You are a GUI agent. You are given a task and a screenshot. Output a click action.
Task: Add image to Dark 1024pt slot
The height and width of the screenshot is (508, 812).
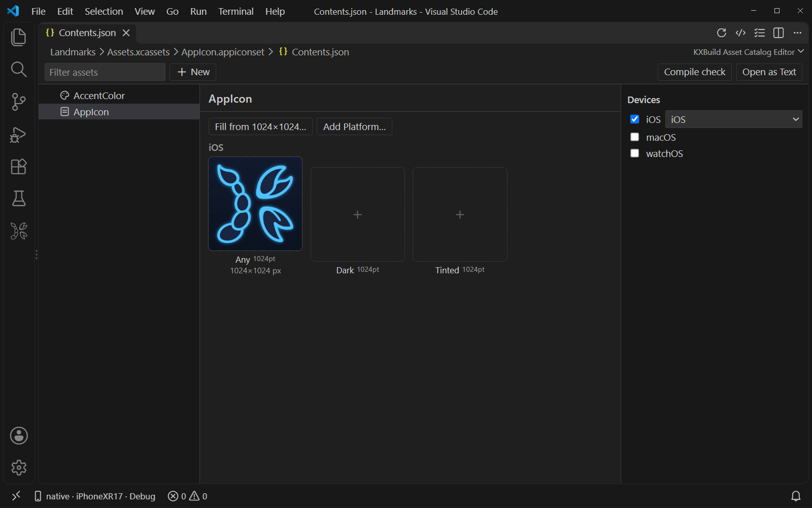pyautogui.click(x=358, y=214)
